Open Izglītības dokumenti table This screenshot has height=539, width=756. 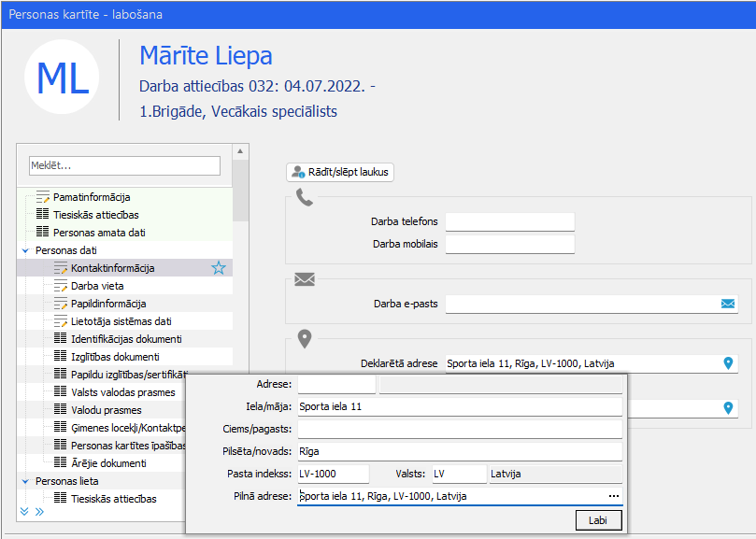115,357
